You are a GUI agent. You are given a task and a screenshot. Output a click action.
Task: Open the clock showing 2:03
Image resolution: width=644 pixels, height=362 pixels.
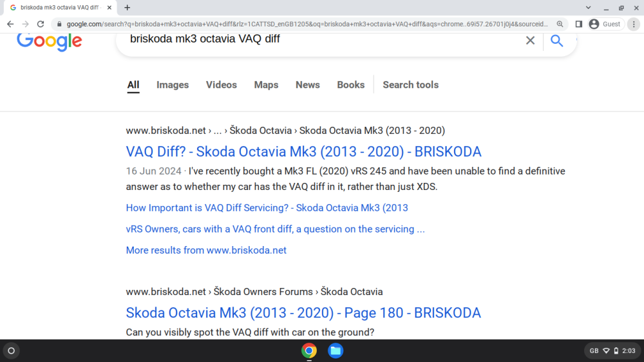pos(629,351)
